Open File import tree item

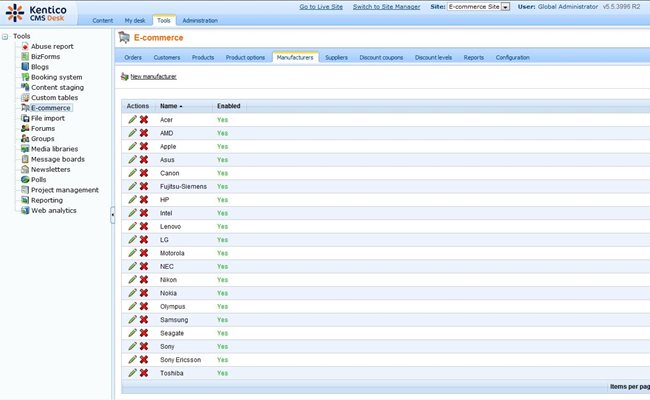48,118
